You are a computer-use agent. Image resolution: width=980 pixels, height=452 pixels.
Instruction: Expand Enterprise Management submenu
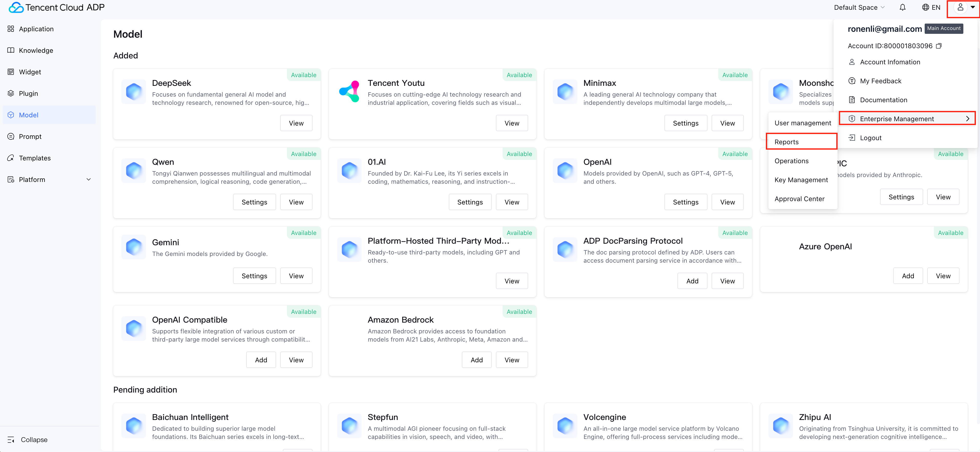[907, 119]
